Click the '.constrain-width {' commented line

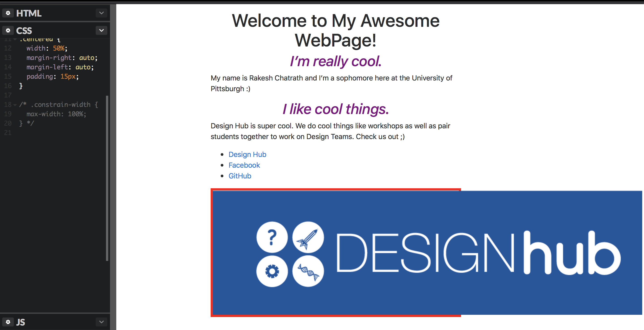click(59, 105)
